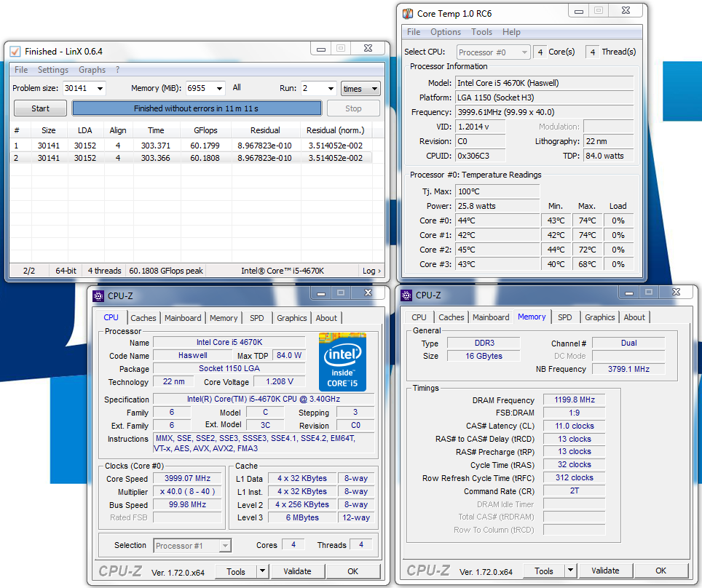Viewport: 702px width, 588px height.
Task: Click the Intel Core i5 logo badge
Action: (342, 362)
